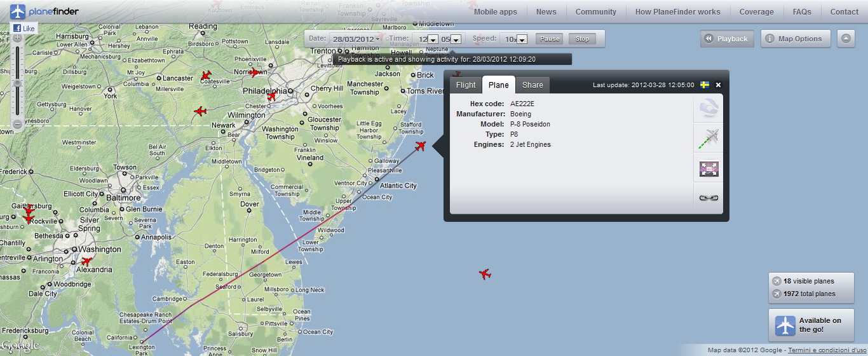Screen dimensions: 868x356
Task: Select the red plane near Alexandria
Action: click(x=86, y=261)
